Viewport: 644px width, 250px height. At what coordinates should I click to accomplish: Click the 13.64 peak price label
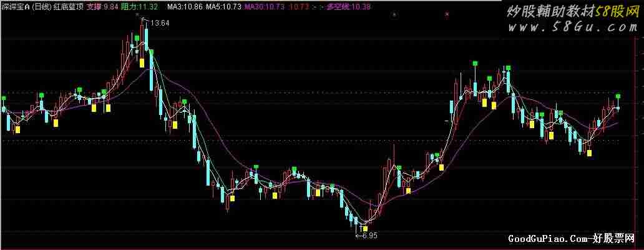click(160, 24)
